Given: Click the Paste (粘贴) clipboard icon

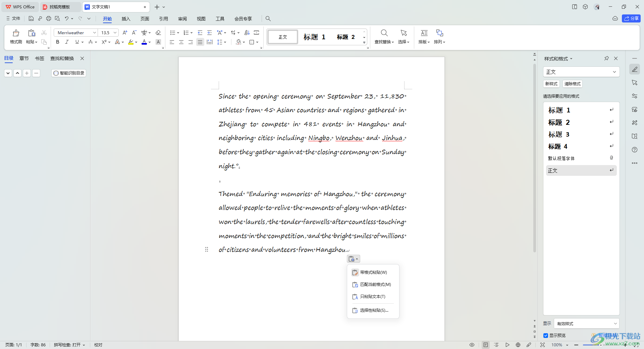Looking at the screenshot, I should point(32,33).
